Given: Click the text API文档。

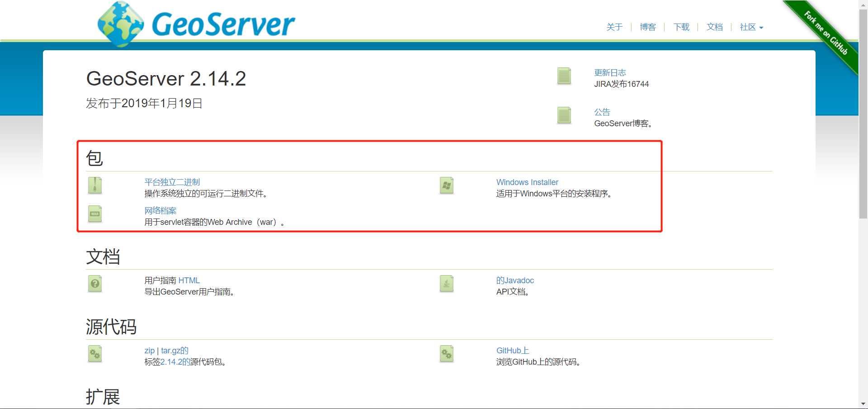Looking at the screenshot, I should (x=513, y=292).
